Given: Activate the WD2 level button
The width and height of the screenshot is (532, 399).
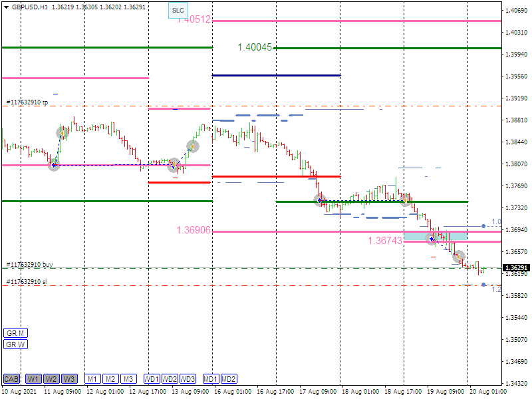Looking at the screenshot, I should pos(170,379).
